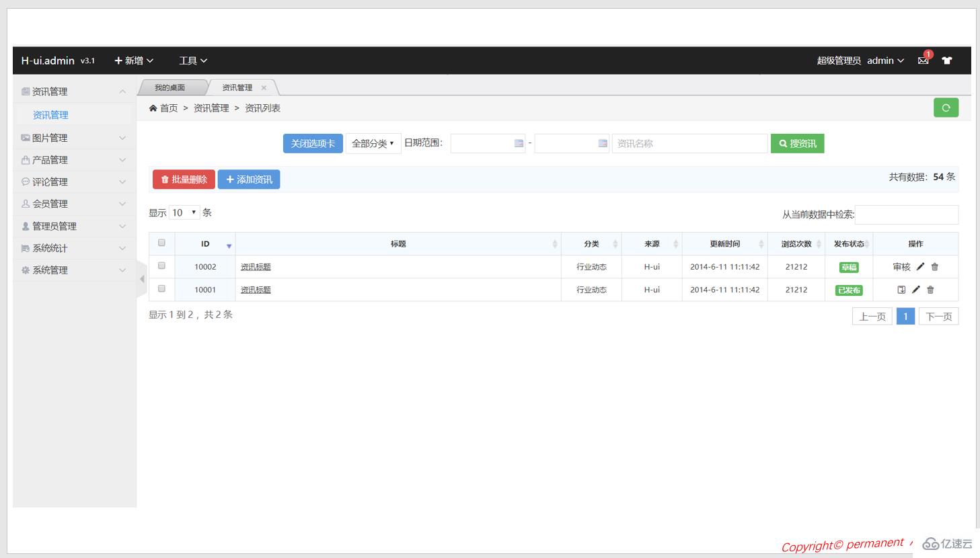Open the 新增 dropdown menu
This screenshot has width=980, height=558.
pyautogui.click(x=134, y=61)
